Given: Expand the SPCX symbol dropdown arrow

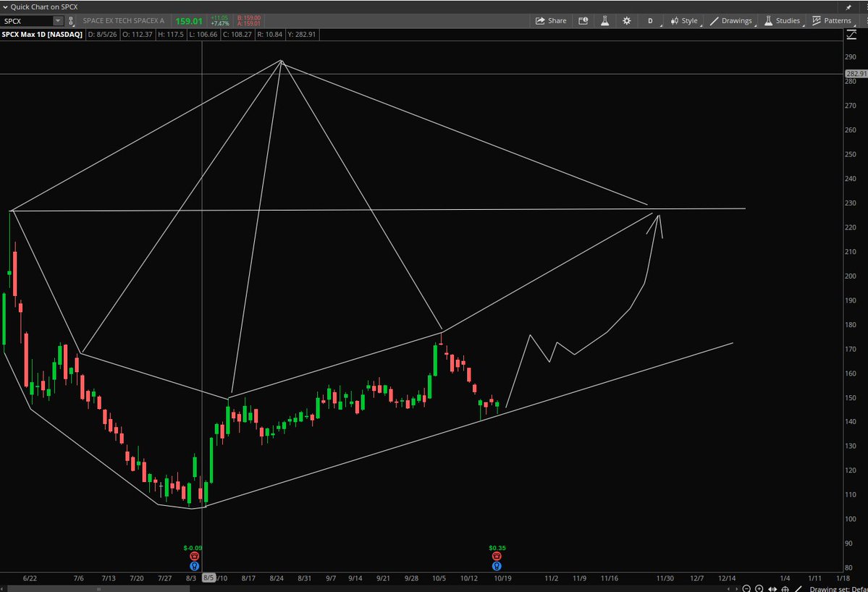Looking at the screenshot, I should 58,21.
